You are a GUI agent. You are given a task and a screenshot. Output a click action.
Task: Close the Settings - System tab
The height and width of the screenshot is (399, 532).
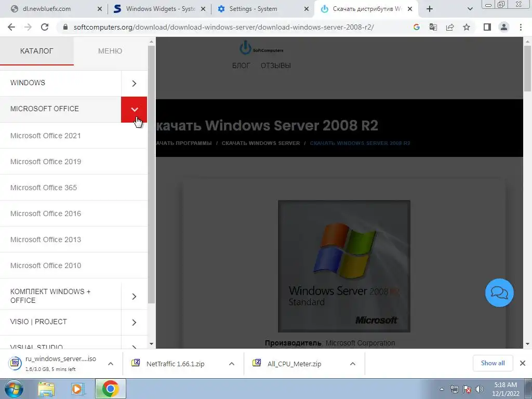307,9
